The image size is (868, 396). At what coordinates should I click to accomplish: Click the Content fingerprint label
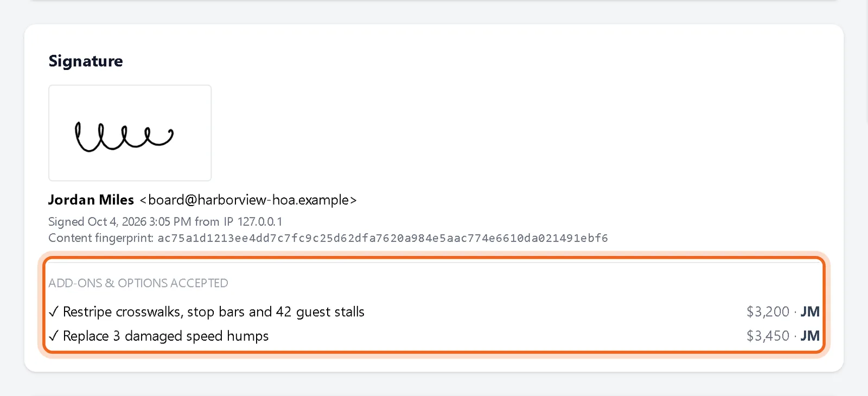[x=101, y=238]
